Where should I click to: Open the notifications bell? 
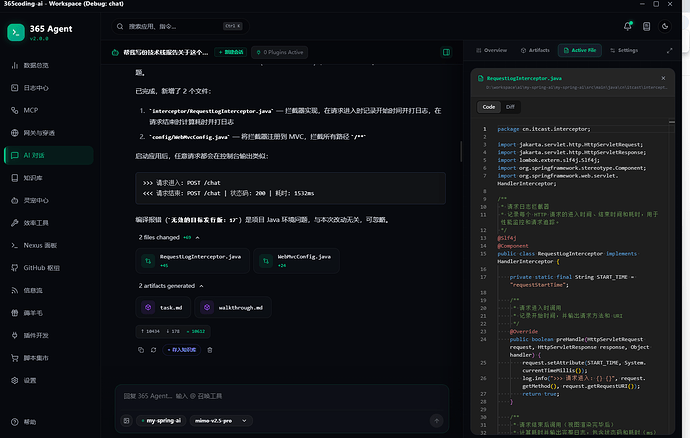pos(628,26)
